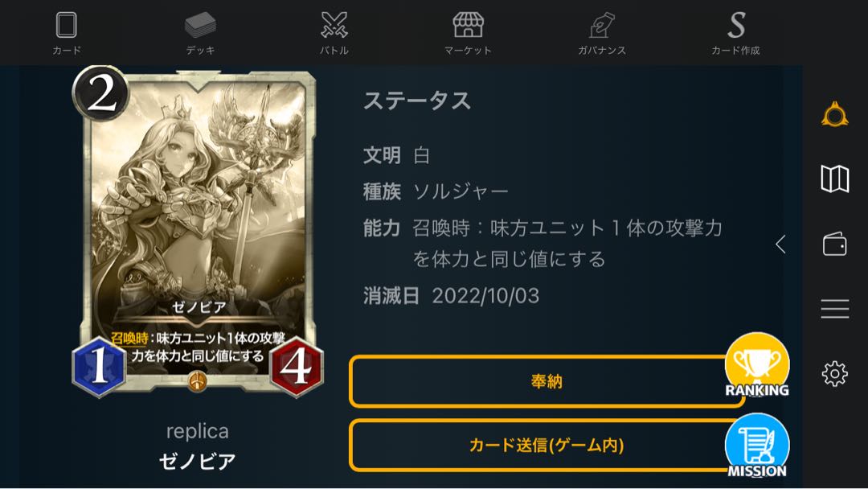Switch to the デッキ deck tab
This screenshot has height=489, width=868.
point(200,33)
